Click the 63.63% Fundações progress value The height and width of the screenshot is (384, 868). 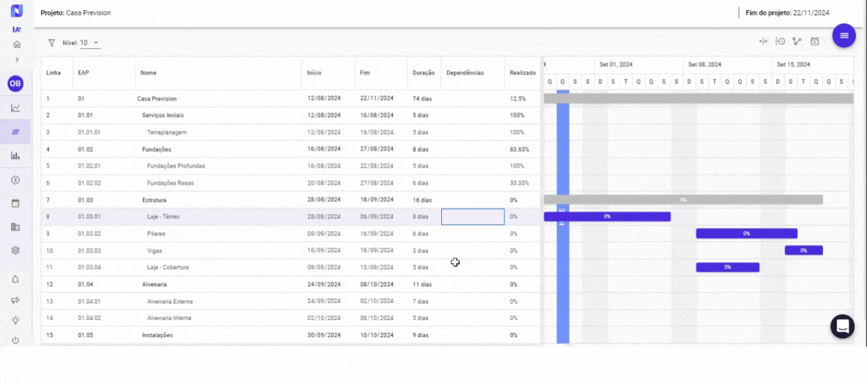tap(519, 149)
